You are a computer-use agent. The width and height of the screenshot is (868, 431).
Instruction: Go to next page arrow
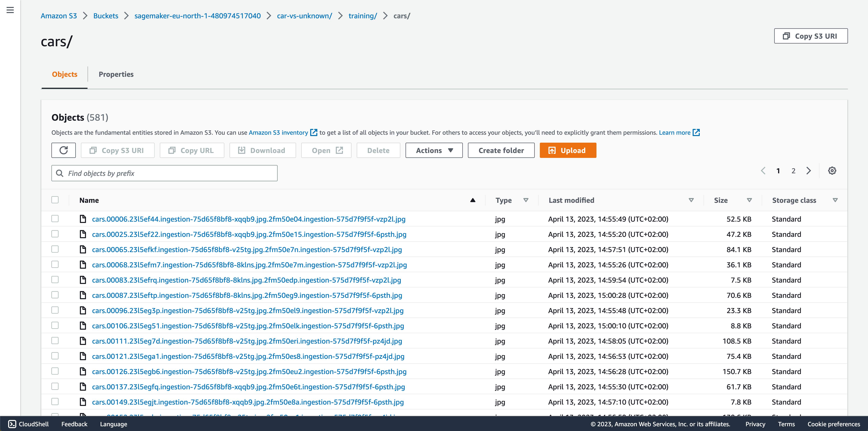pyautogui.click(x=809, y=171)
